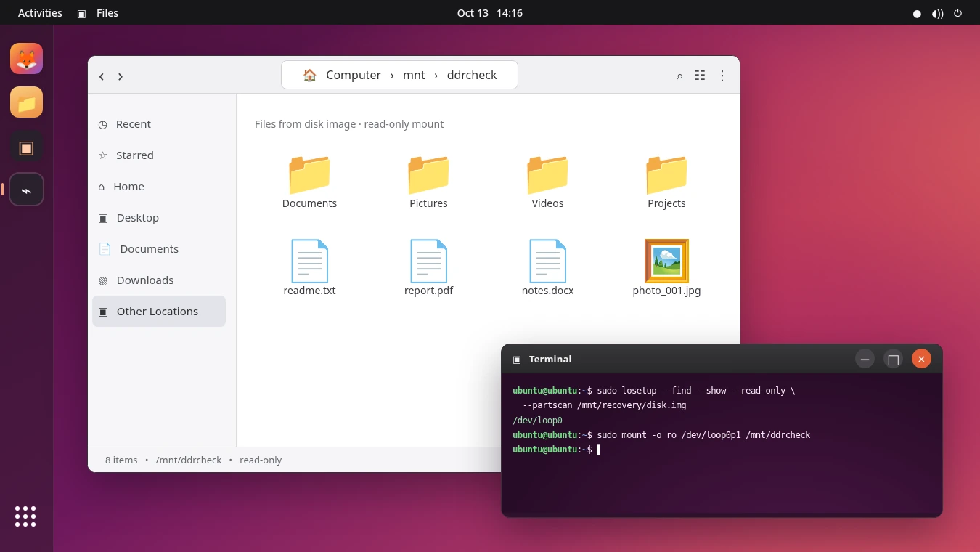Open Recent in the sidebar
The image size is (980, 552).
point(159,124)
